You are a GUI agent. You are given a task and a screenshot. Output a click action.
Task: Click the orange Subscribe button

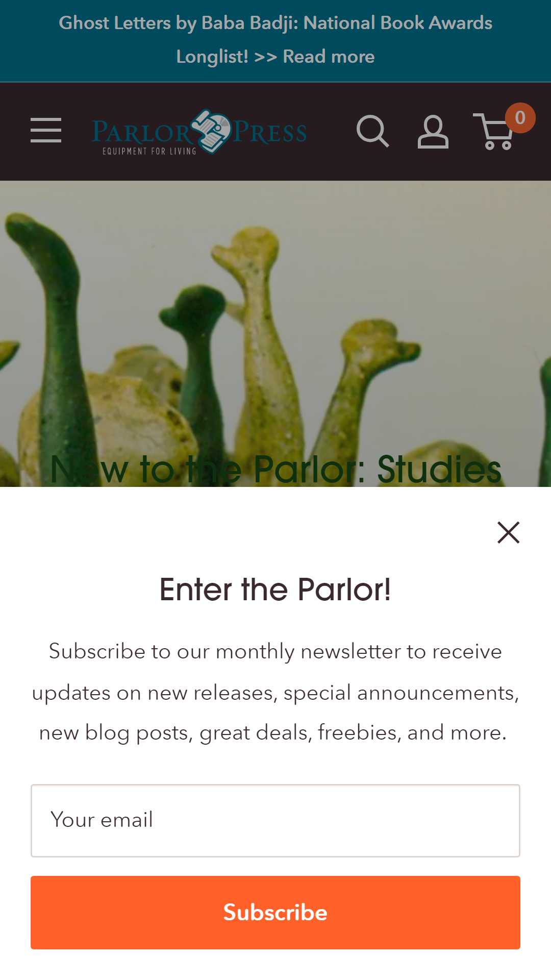point(275,913)
